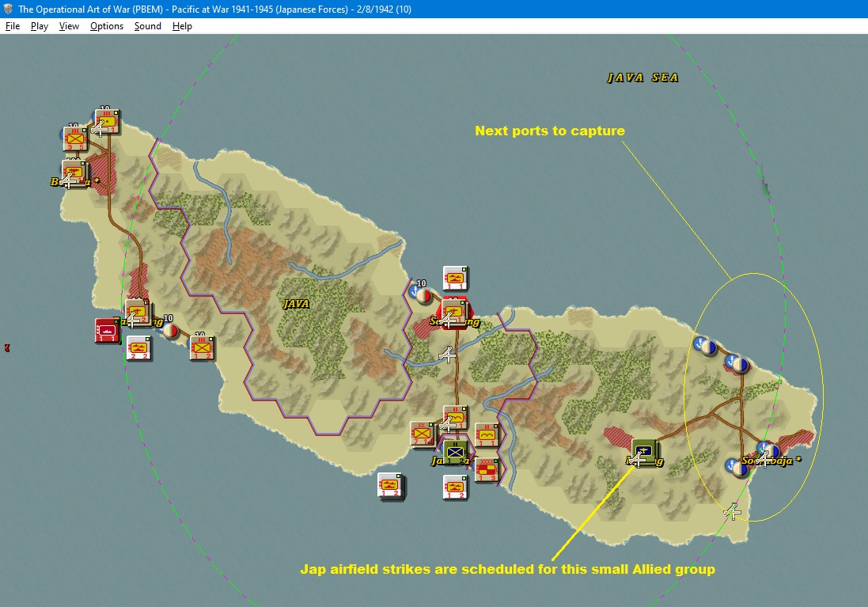Select the white naval counter marked 2 2
This screenshot has width=868, height=607.
pyautogui.click(x=138, y=348)
